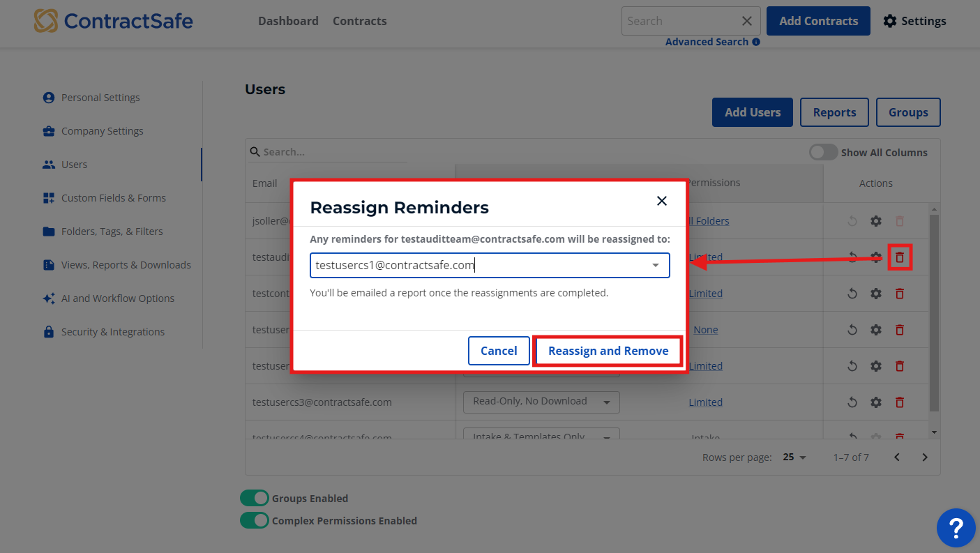Open gear settings icon in jsoller row
Screen dimensions: 980x553
point(876,221)
